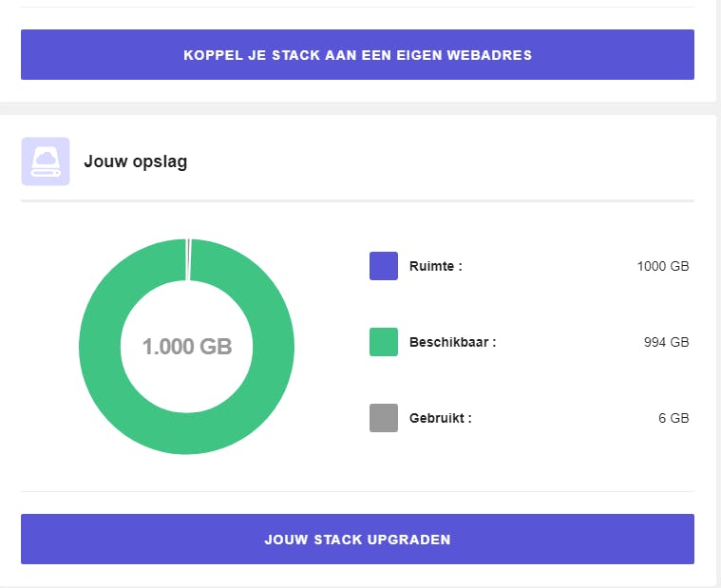Screen dimensions: 721x588
Task: Click the 1000 GB total space value
Action: click(662, 266)
